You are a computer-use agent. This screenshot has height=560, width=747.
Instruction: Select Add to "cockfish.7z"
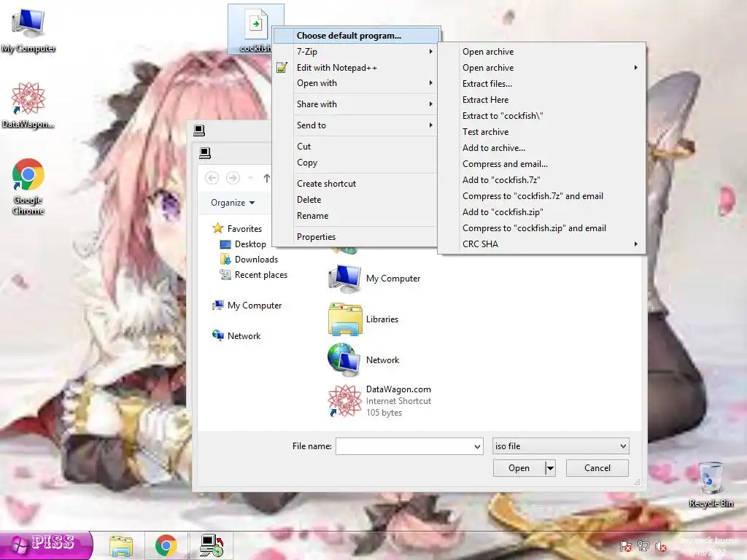542,180
